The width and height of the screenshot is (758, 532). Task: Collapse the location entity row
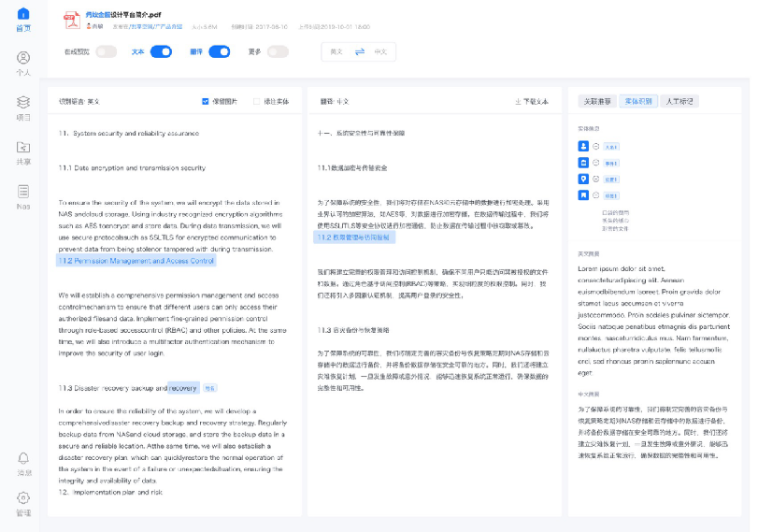pos(596,179)
